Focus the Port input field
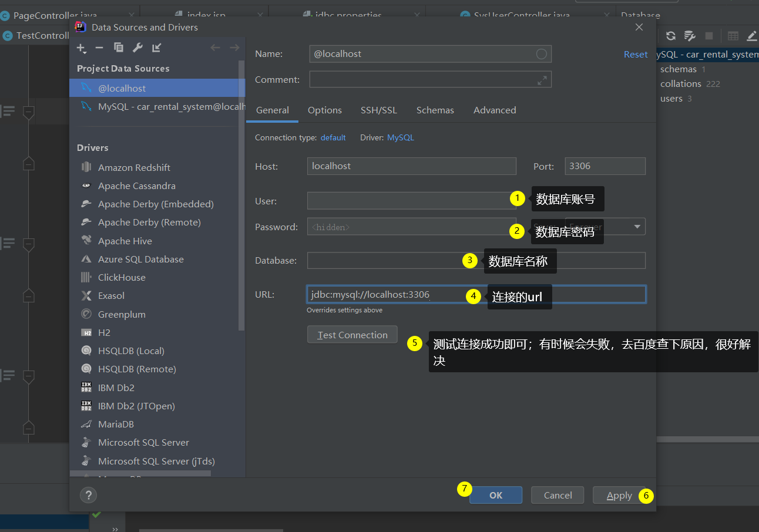 (x=605, y=166)
